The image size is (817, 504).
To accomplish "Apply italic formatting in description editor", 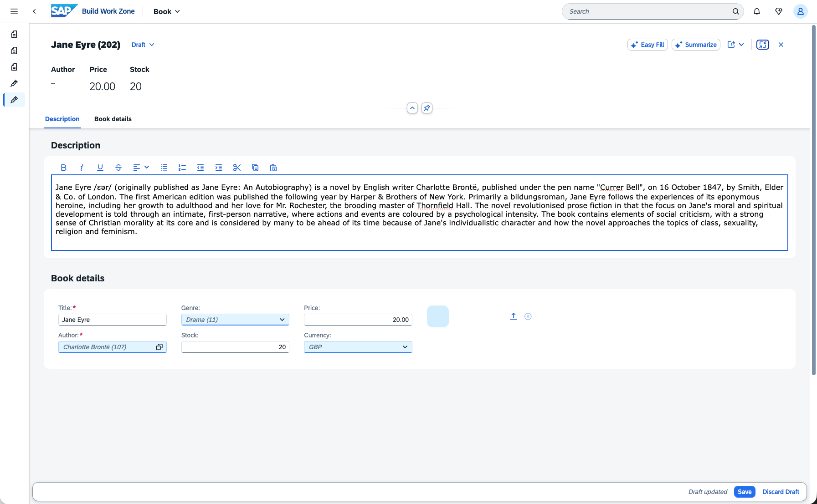I will click(82, 168).
